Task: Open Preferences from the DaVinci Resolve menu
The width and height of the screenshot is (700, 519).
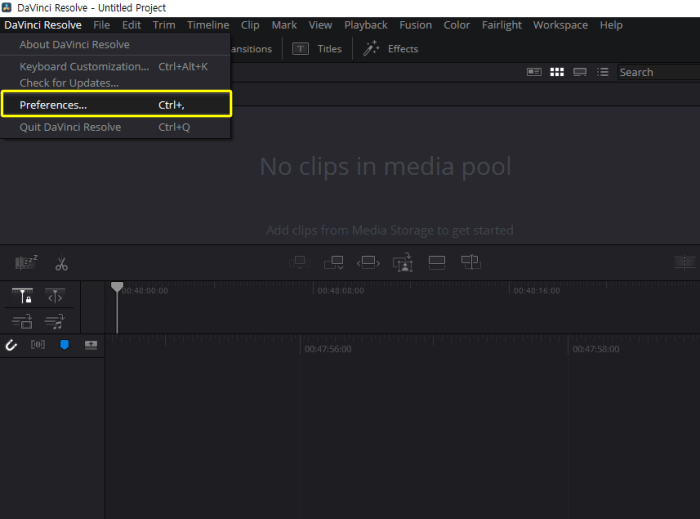Action: (x=116, y=105)
